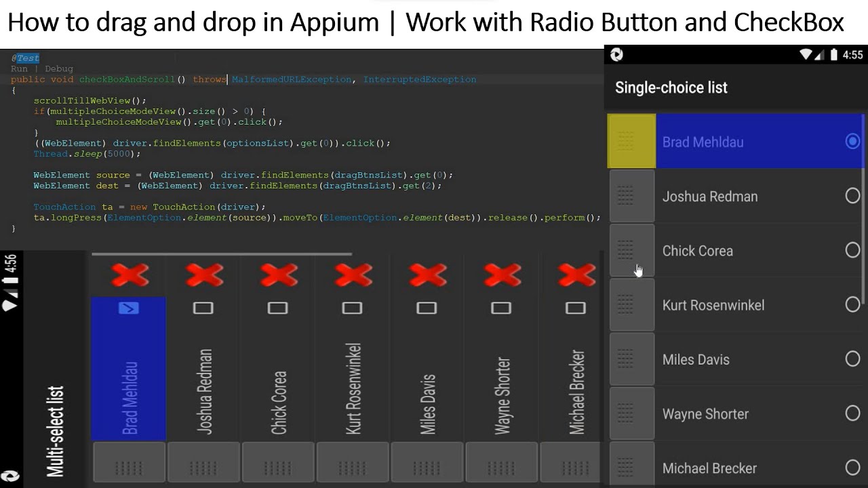Click red X above Joshua Redman in multi-select list
The height and width of the screenshot is (488, 868).
204,275
